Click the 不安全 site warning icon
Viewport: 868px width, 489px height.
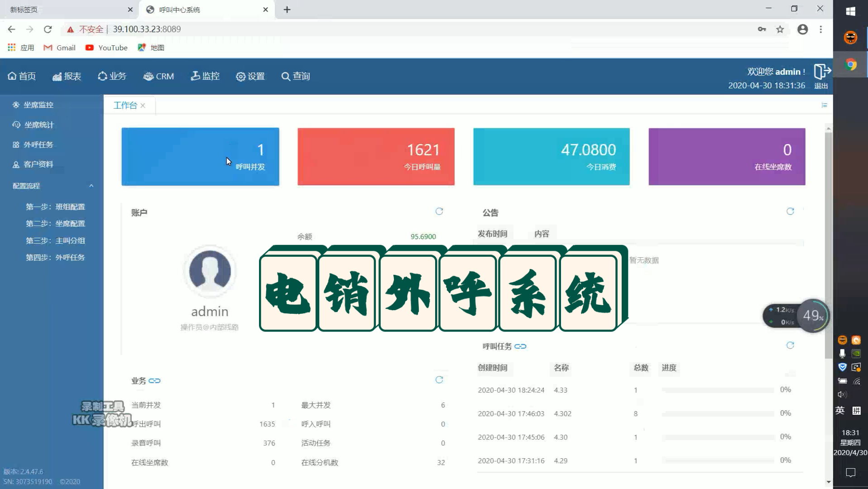pyautogui.click(x=70, y=29)
